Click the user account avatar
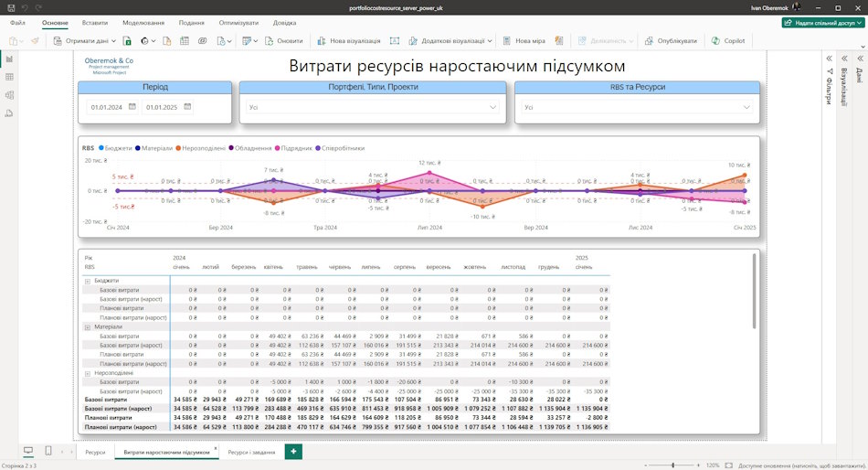This screenshot has height=470, width=868. click(x=796, y=7)
